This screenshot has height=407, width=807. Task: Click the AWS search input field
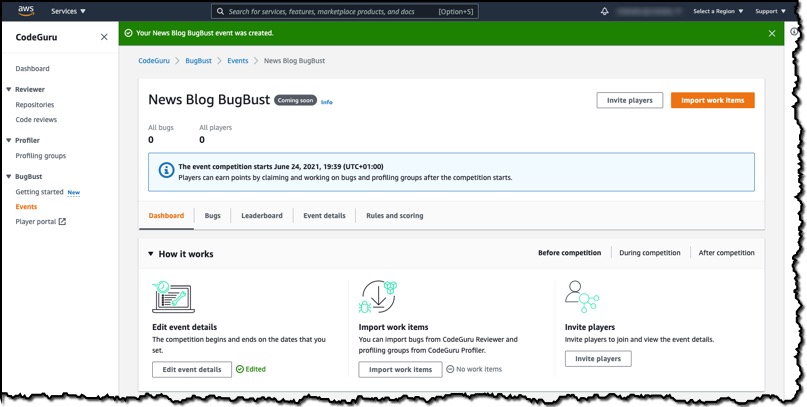pyautogui.click(x=345, y=11)
